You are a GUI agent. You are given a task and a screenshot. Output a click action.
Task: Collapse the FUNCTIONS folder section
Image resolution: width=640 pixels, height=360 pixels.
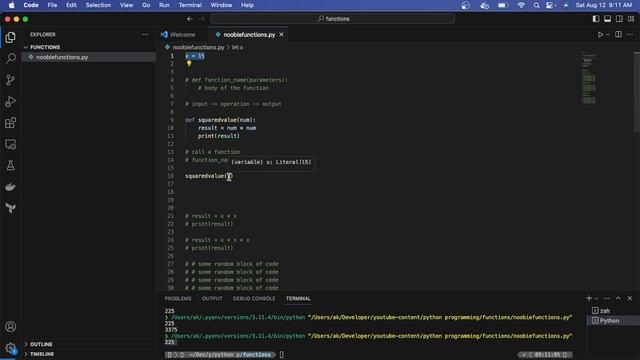tap(45, 47)
